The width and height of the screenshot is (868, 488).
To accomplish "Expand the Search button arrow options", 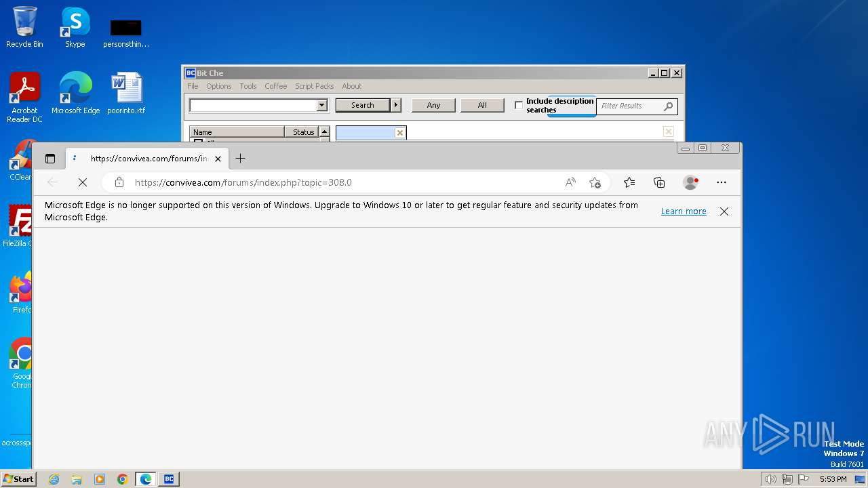I will pos(397,105).
